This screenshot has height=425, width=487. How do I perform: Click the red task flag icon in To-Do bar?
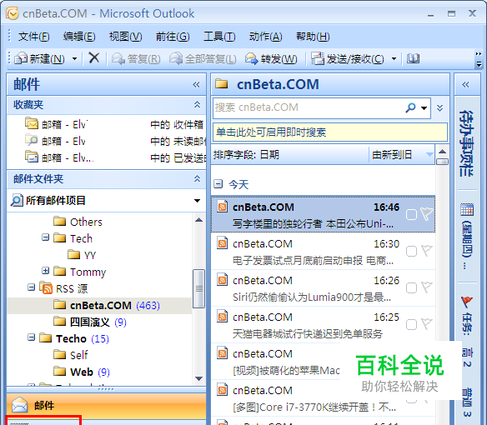click(x=467, y=302)
